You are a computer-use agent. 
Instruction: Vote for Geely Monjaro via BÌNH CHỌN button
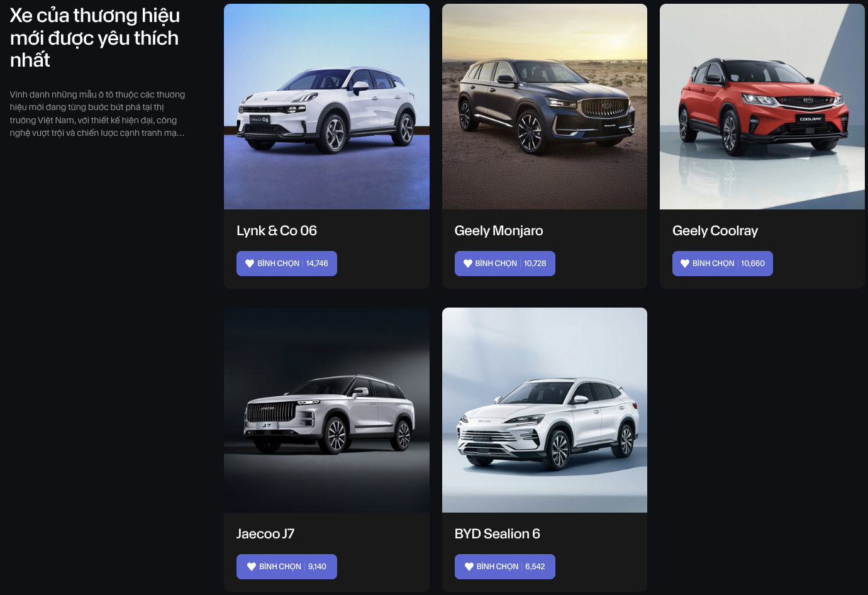[x=505, y=264]
